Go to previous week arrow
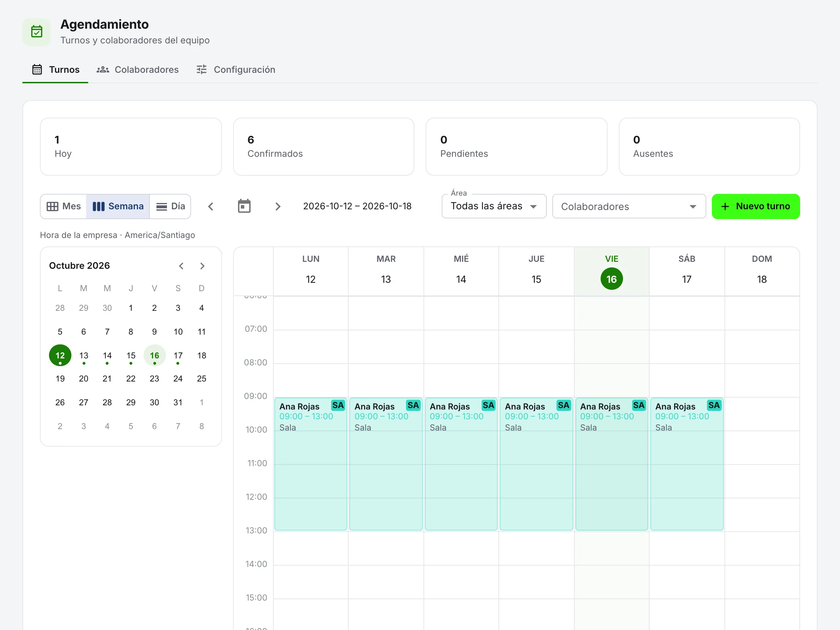The image size is (840, 630). click(x=211, y=206)
